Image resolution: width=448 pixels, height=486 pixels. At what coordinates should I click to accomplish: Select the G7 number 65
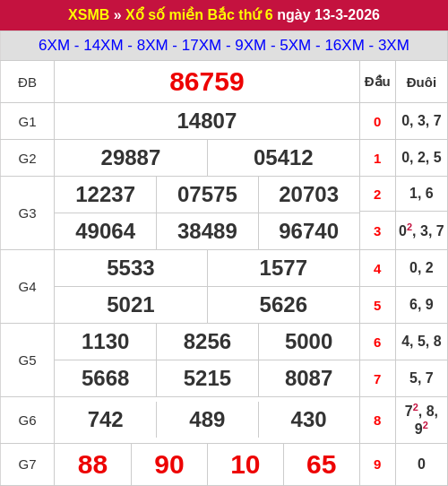322,464
